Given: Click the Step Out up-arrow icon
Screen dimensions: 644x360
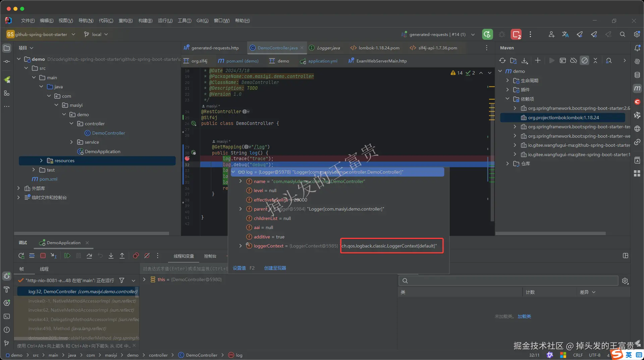Looking at the screenshot, I should tap(122, 256).
